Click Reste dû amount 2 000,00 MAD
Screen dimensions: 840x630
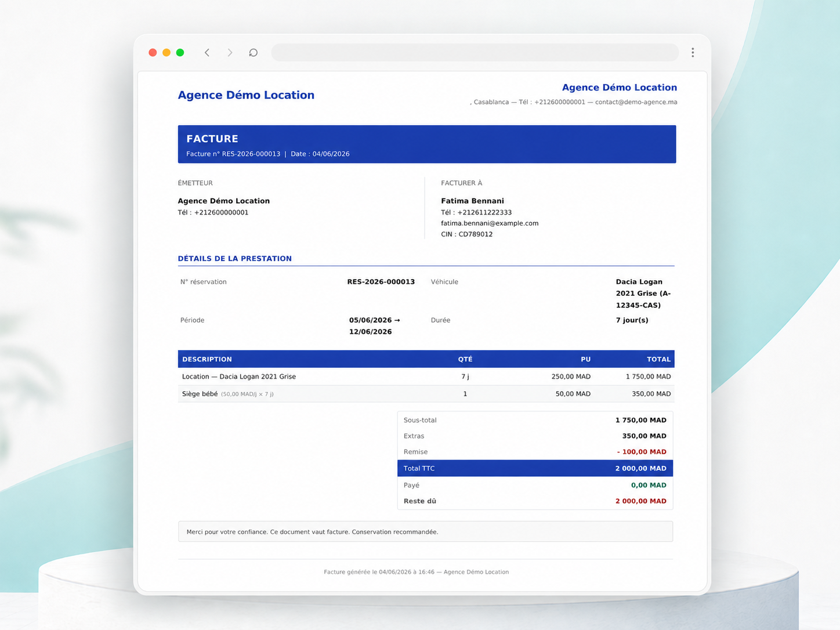[641, 501]
